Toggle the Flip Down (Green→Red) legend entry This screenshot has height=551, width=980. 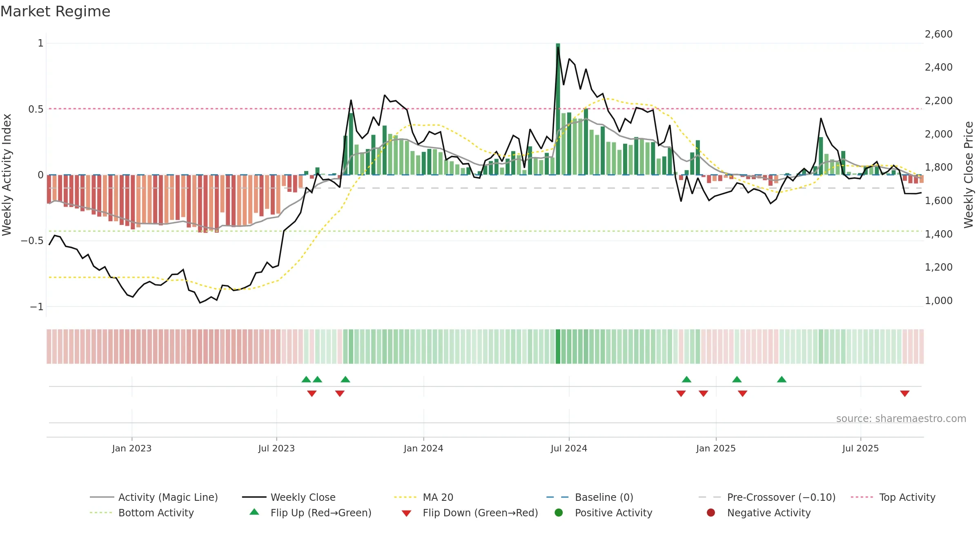click(x=470, y=513)
